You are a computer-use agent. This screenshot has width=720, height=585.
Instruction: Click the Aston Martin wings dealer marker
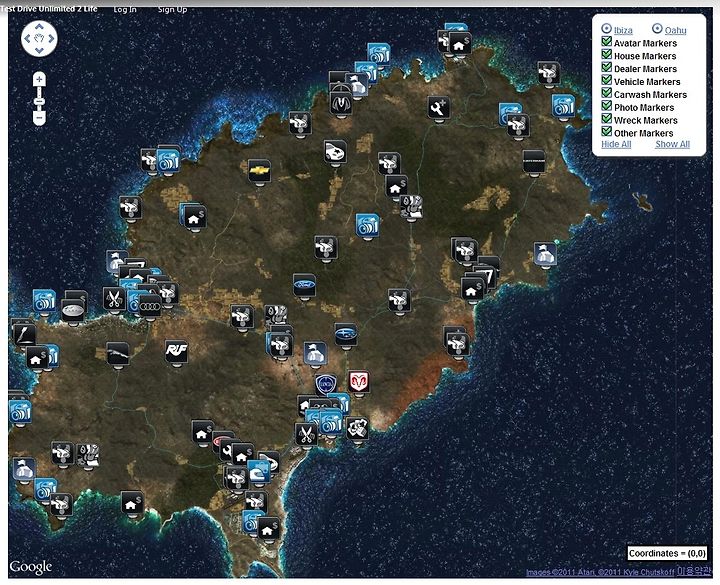[x=341, y=101]
